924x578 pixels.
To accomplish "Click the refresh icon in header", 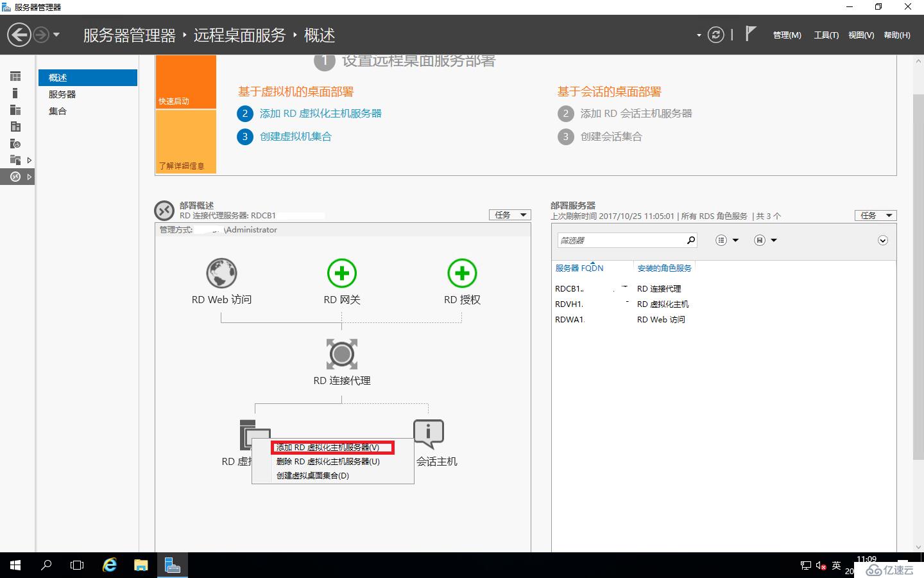I will pos(715,35).
